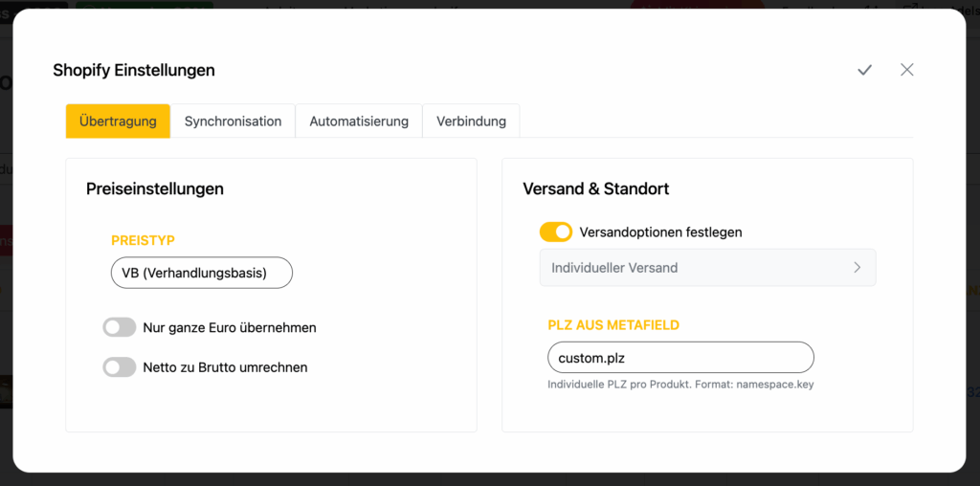980x486 pixels.
Task: Click into the custom.plz metafield input
Action: (x=680, y=358)
